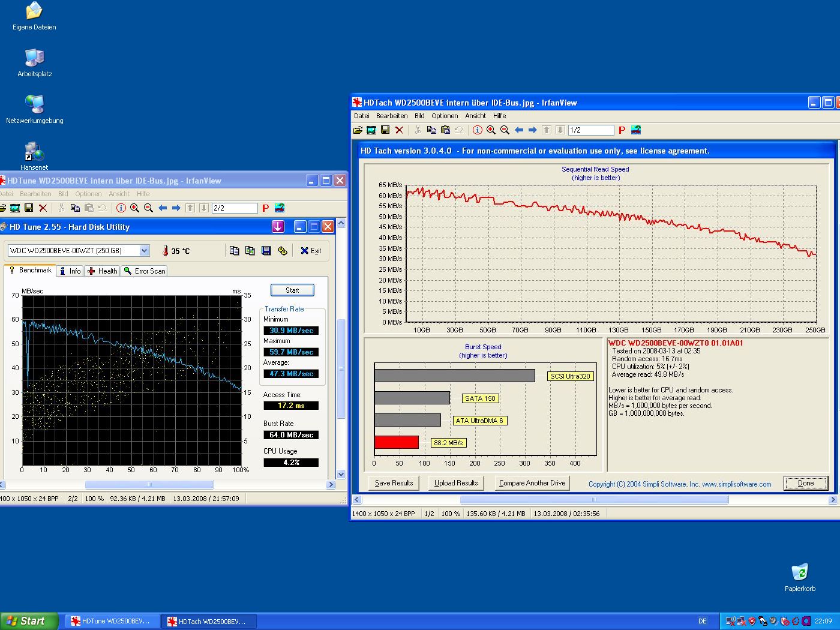Image resolution: width=840 pixels, height=630 pixels.
Task: Click the About IrfanView icon in HDTune window
Action: click(280, 208)
